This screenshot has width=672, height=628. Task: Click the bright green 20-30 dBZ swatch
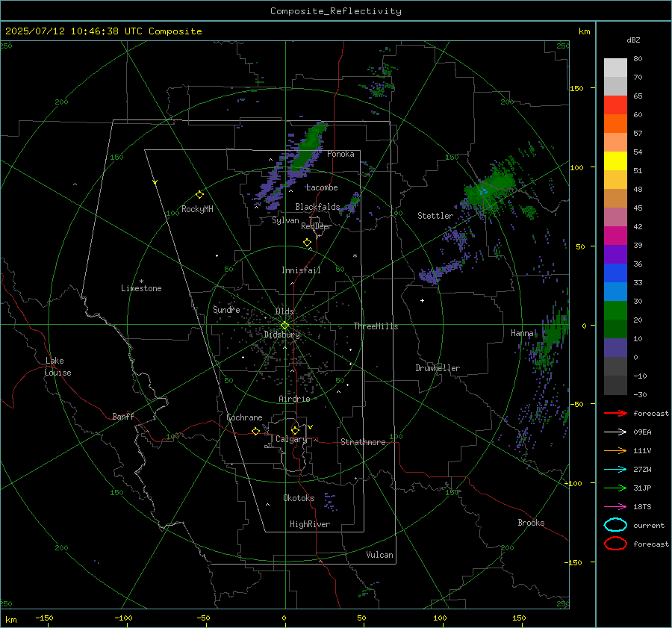tap(615, 311)
